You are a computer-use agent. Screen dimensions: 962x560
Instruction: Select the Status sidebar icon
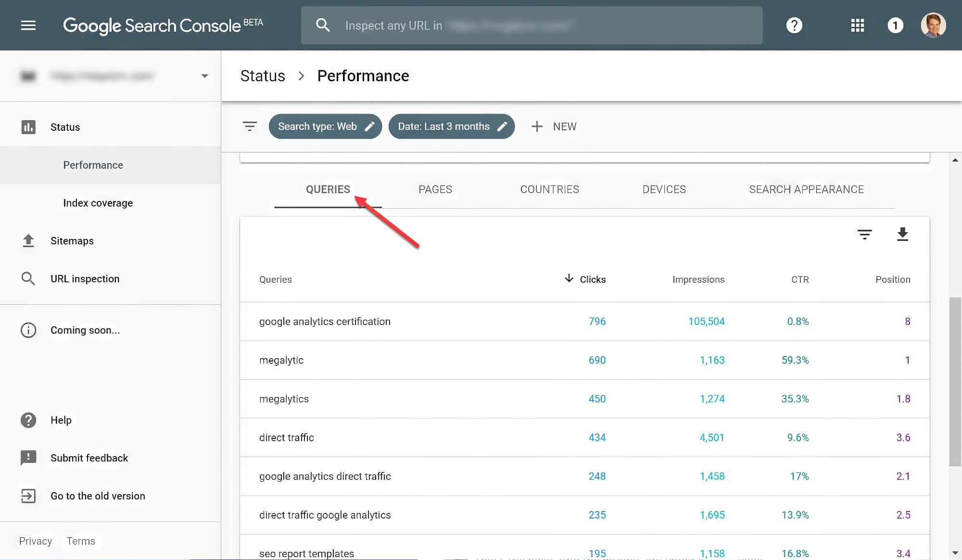click(x=28, y=126)
